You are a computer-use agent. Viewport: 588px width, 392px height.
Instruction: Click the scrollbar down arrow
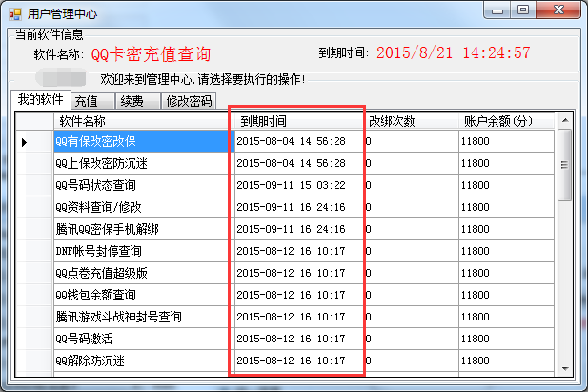(565, 369)
